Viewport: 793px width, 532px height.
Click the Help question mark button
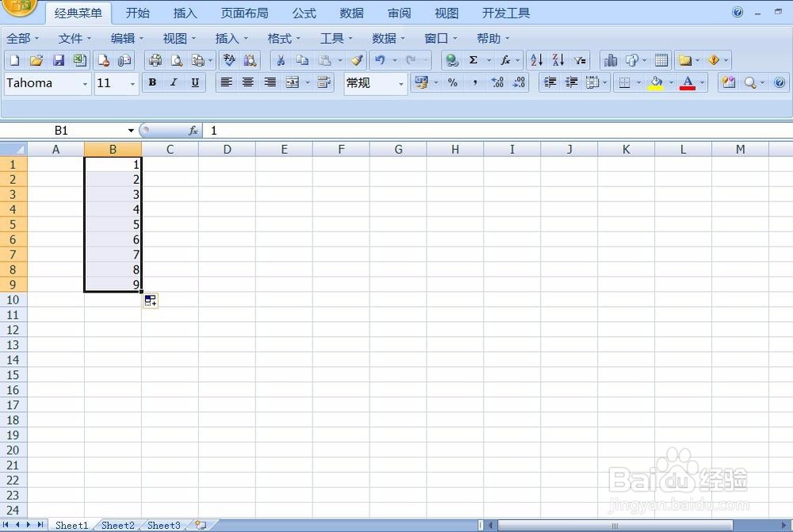[x=779, y=82]
